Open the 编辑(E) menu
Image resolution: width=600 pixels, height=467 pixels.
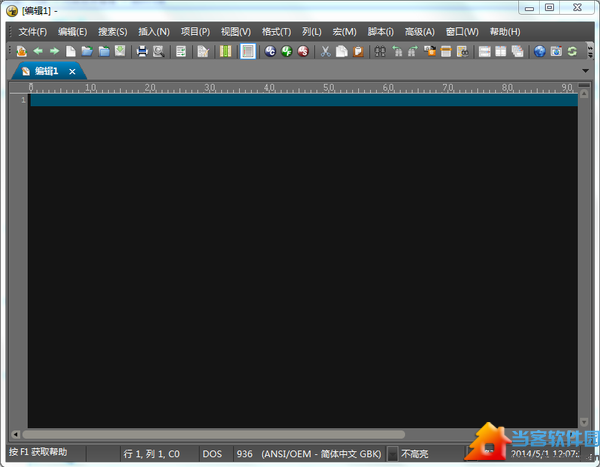point(72,32)
